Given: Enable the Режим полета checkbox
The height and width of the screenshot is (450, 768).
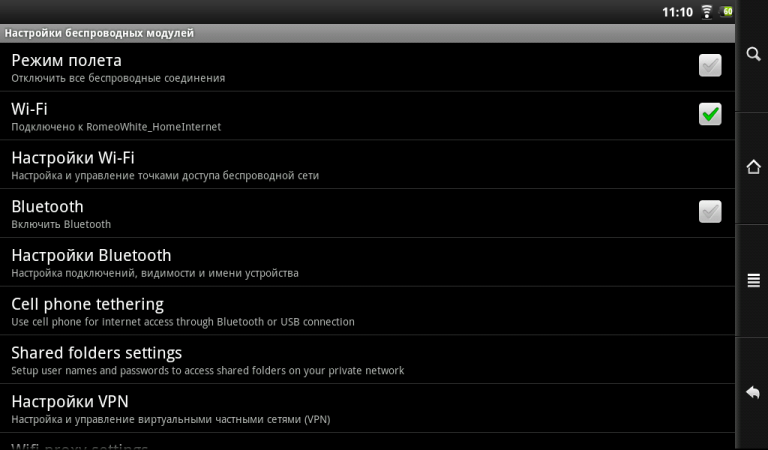Looking at the screenshot, I should 710,66.
